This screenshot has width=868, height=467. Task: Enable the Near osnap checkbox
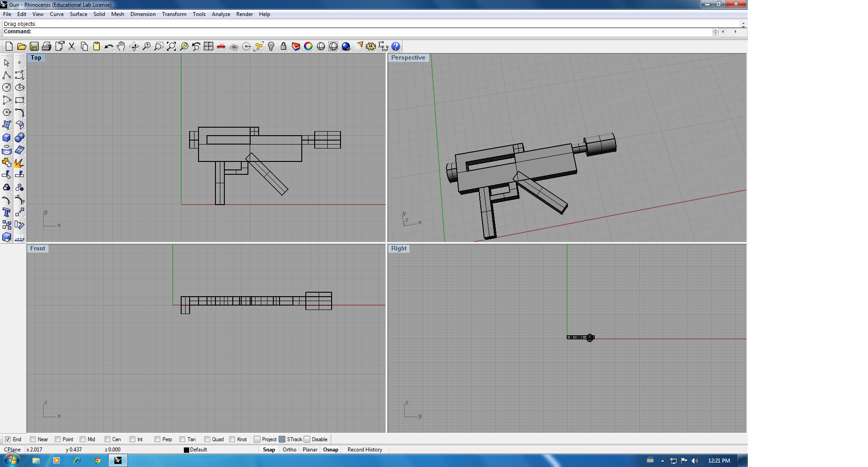click(32, 439)
